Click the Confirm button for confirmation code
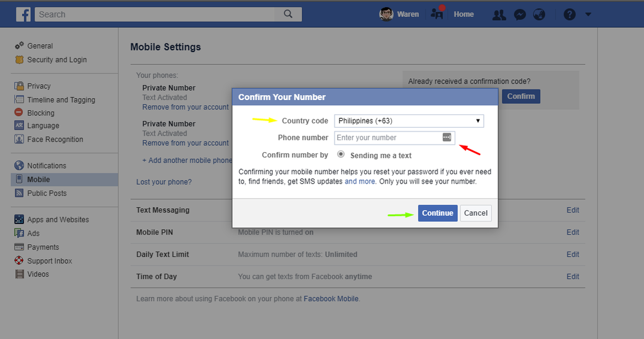The width and height of the screenshot is (644, 339). 521,96
